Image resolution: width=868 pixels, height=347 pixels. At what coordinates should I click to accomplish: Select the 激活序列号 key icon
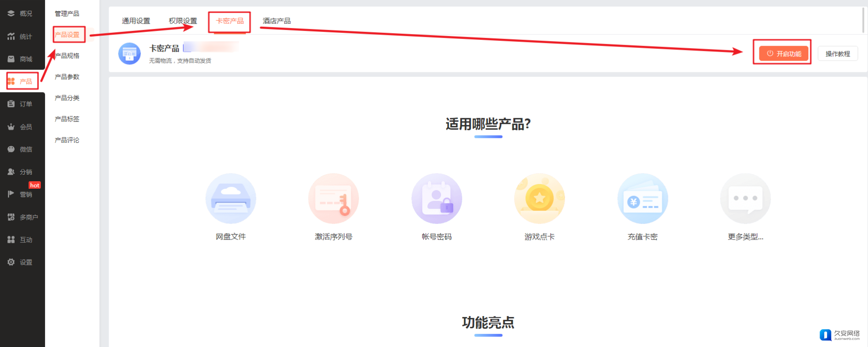(x=333, y=199)
